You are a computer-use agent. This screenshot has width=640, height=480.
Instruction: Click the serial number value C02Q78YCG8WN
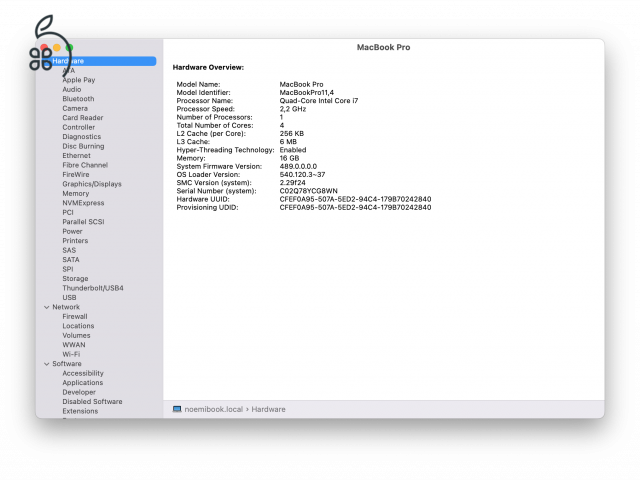(309, 191)
